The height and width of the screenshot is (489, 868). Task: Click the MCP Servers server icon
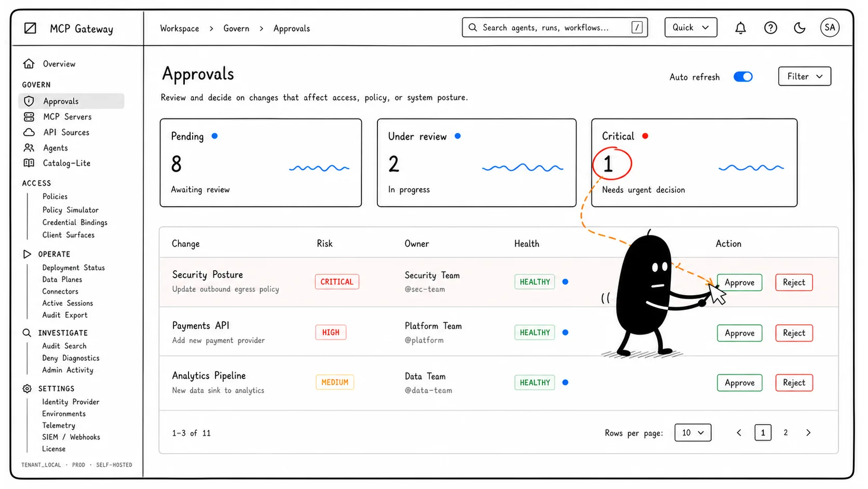pyautogui.click(x=29, y=117)
